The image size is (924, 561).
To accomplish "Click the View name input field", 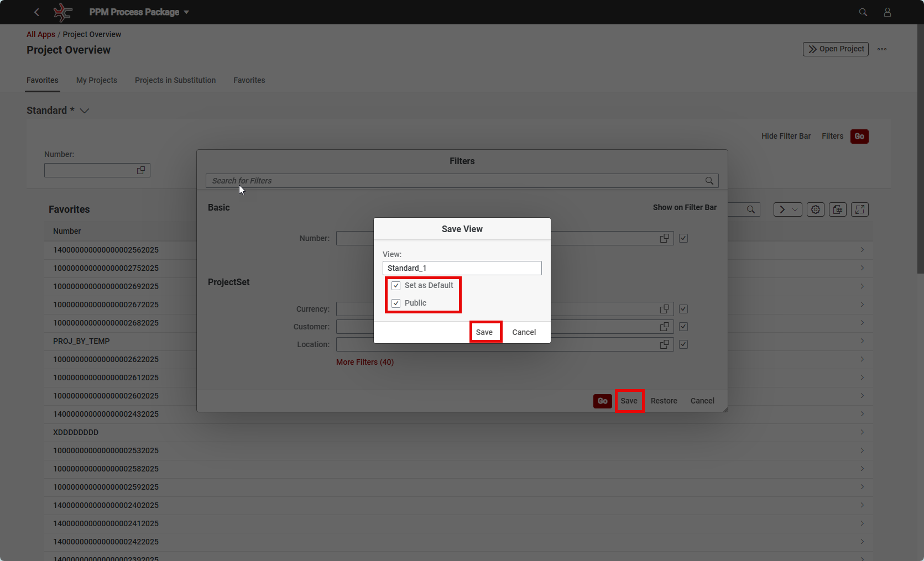I will click(x=462, y=268).
